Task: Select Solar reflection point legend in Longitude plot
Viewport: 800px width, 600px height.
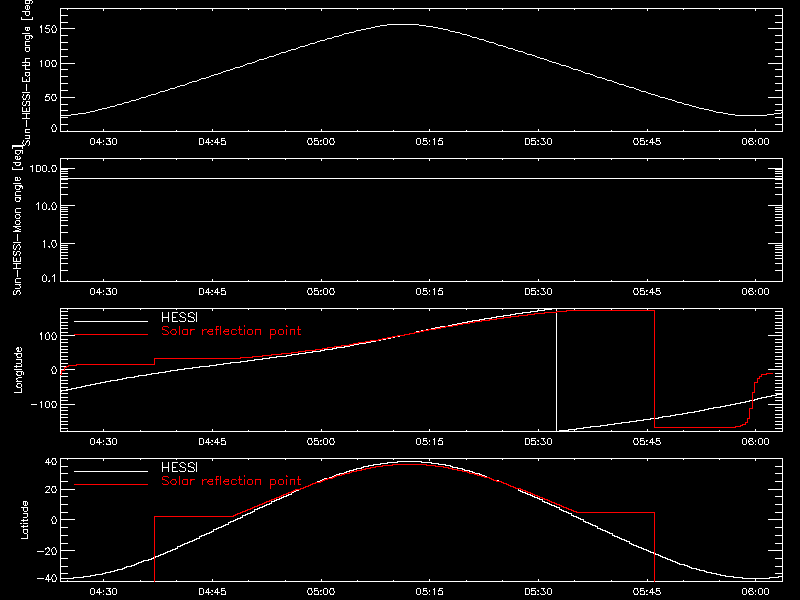Action: (x=231, y=331)
